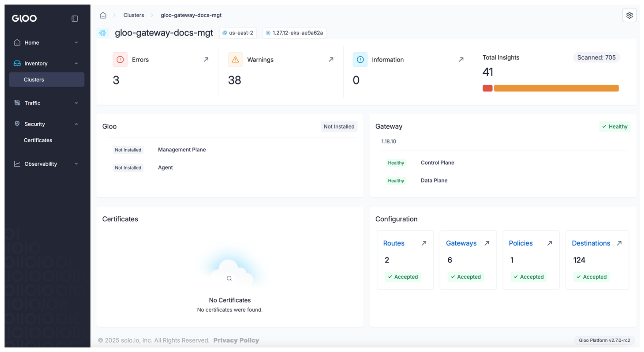The height and width of the screenshot is (352, 644).
Task: Select Clusters in the sidebar
Action: tap(47, 80)
